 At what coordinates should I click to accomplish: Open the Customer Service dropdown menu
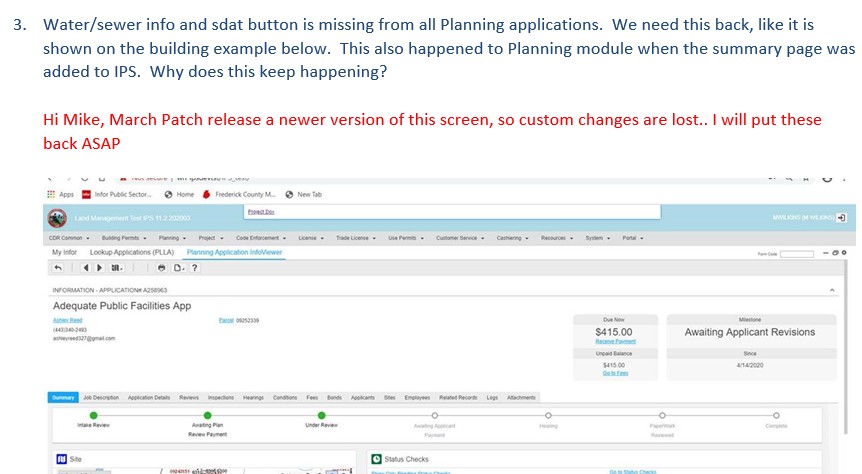(460, 238)
